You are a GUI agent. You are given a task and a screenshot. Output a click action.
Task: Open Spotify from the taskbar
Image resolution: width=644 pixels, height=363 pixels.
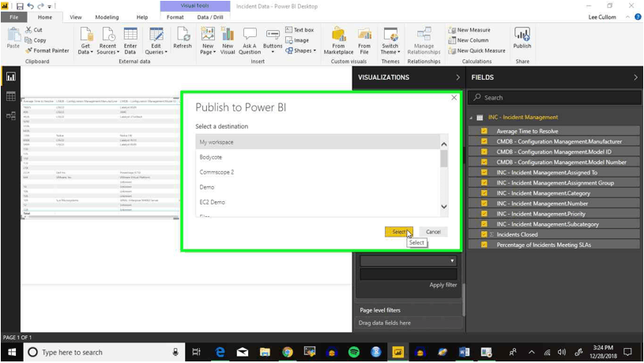pos(354,352)
